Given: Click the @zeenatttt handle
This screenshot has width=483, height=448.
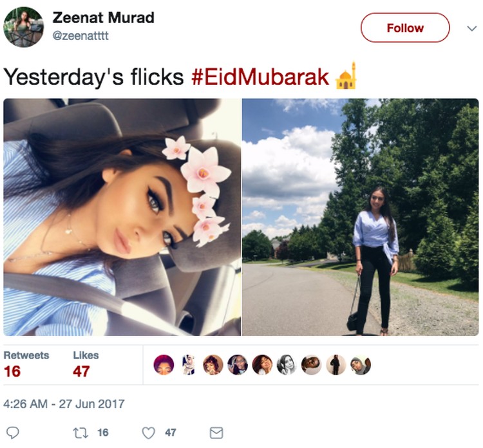Looking at the screenshot, I should (80, 35).
